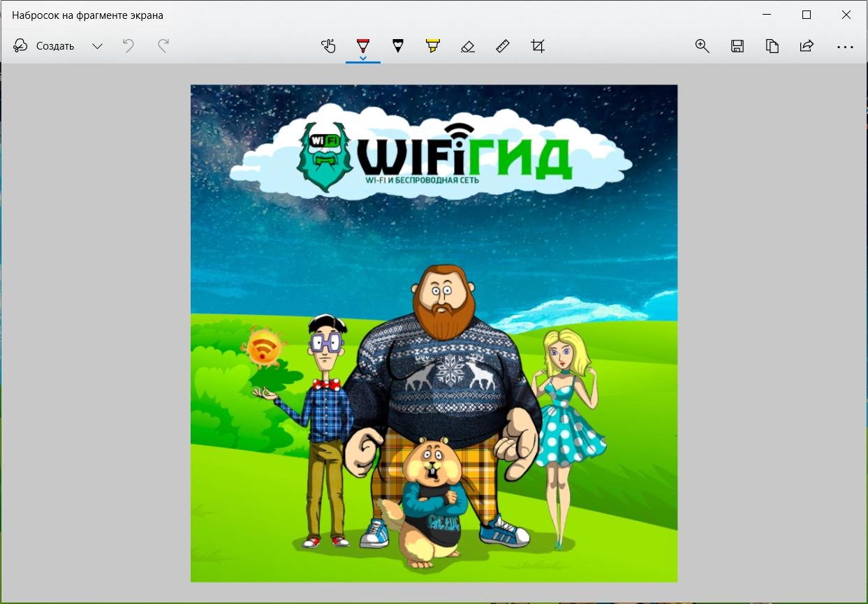
Task: Share the snip
Action: [x=807, y=46]
